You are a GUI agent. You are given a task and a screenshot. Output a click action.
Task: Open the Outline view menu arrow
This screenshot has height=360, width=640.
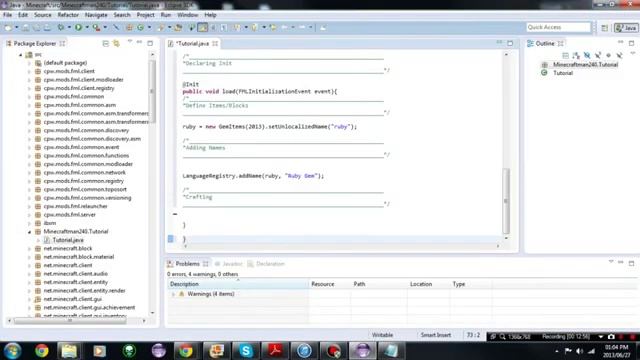633,53
